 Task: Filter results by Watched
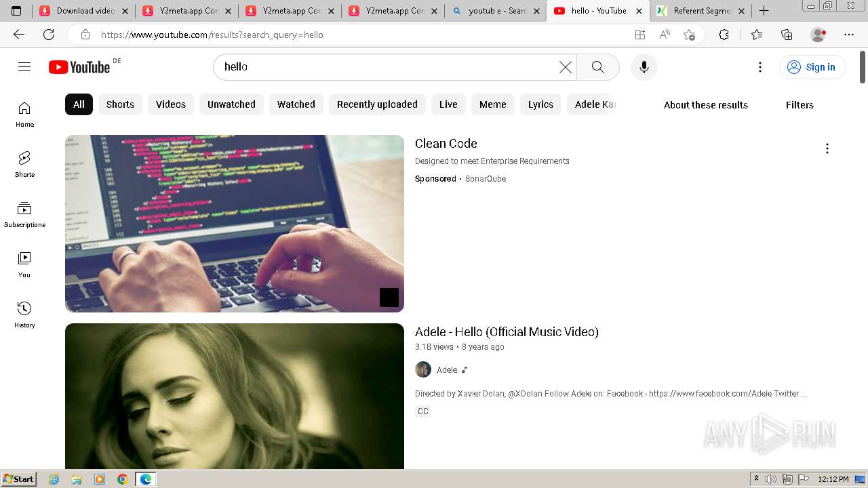(296, 104)
